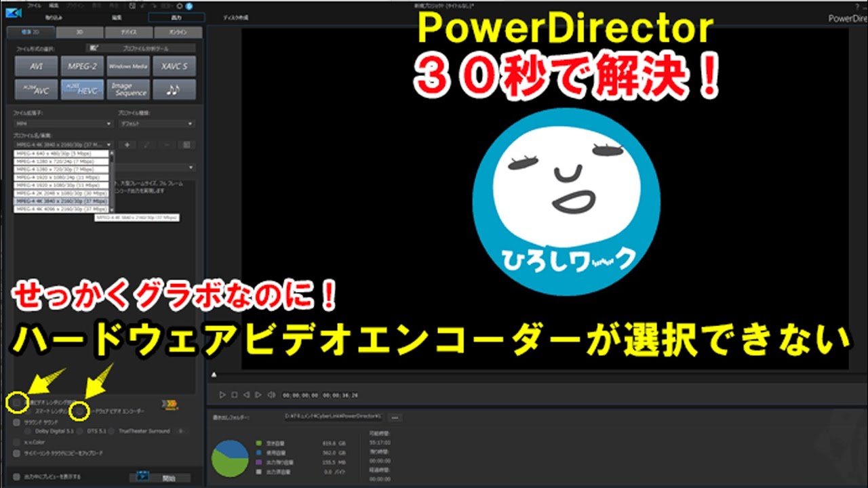Switch to the ディスク作成 module tab
This screenshot has height=488, width=868.
tap(237, 17)
